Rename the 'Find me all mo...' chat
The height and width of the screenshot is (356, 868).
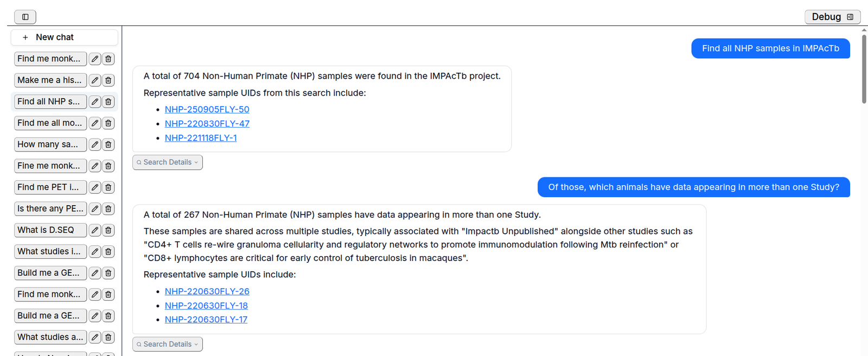95,123
